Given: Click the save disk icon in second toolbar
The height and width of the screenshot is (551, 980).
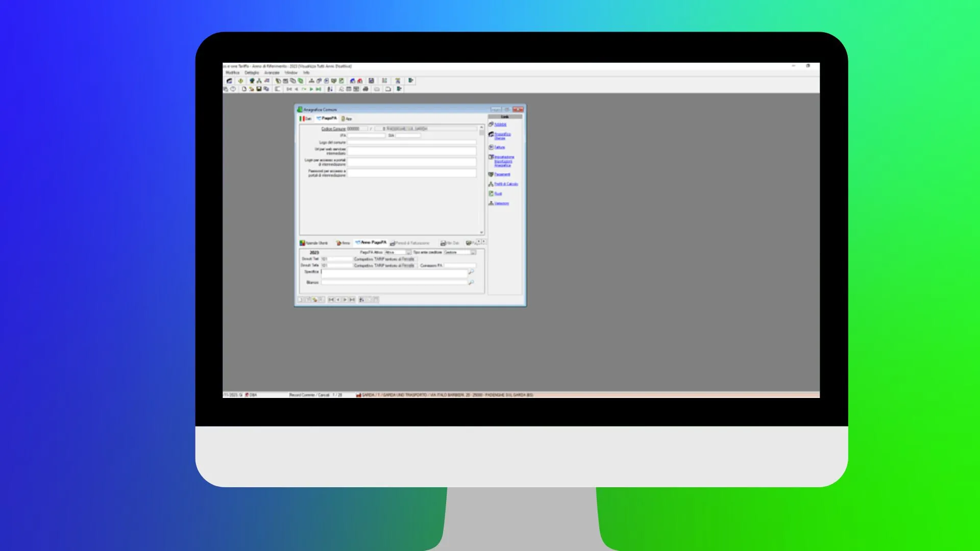Looking at the screenshot, I should [259, 89].
